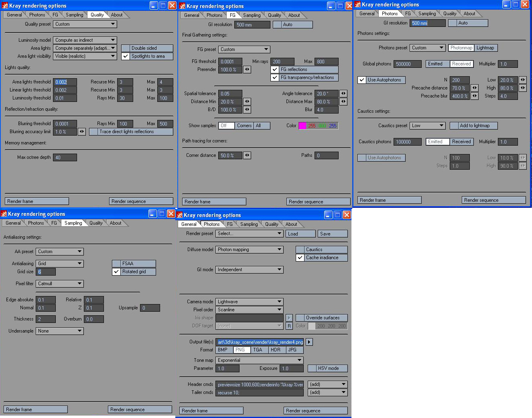Toggle Spotlights to area checkbox
The image size is (532, 418).
coord(126,56)
